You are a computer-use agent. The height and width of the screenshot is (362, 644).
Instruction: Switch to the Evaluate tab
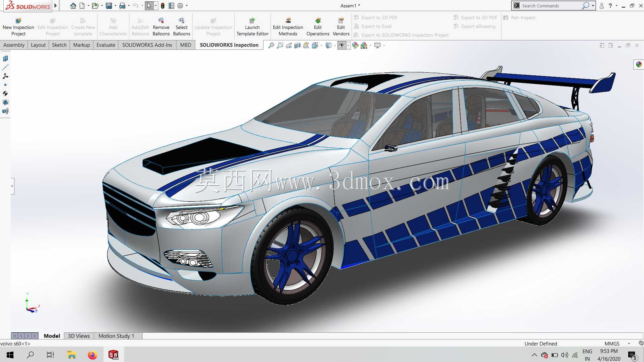[106, 45]
